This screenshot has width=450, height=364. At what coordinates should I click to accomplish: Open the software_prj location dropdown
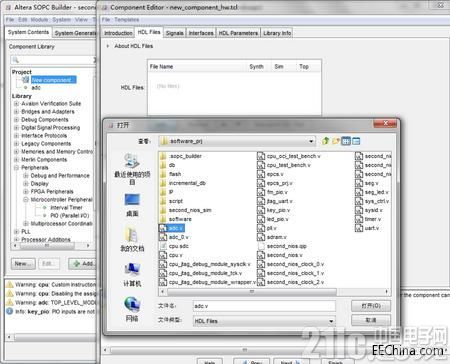(x=311, y=141)
